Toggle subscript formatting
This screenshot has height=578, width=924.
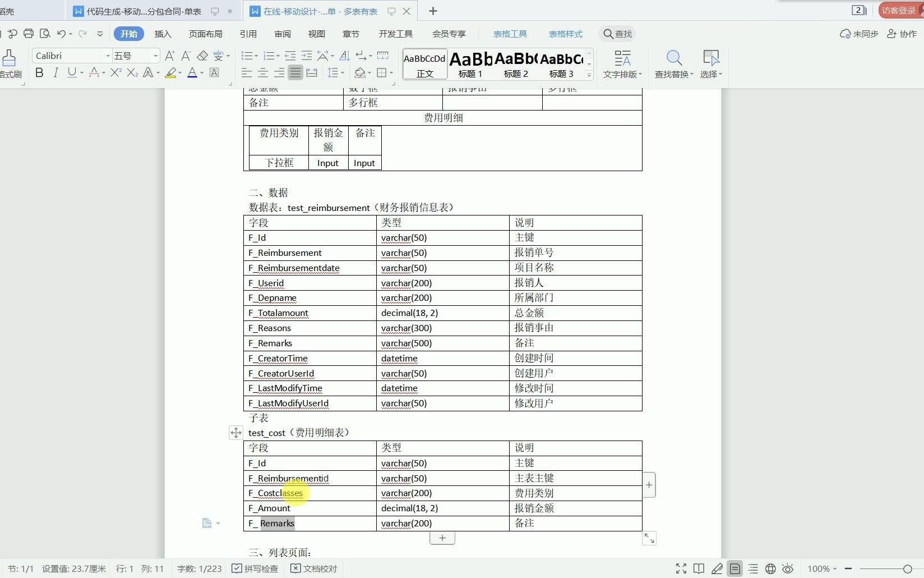132,72
